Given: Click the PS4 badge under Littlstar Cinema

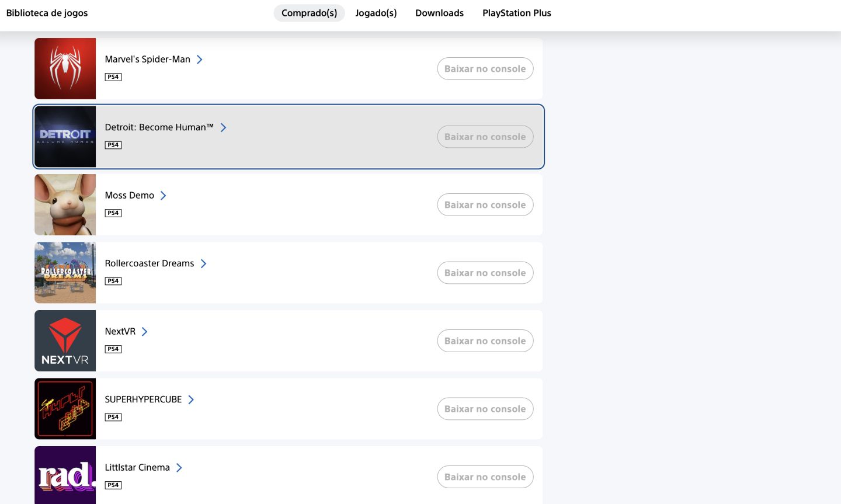Looking at the screenshot, I should coord(113,485).
